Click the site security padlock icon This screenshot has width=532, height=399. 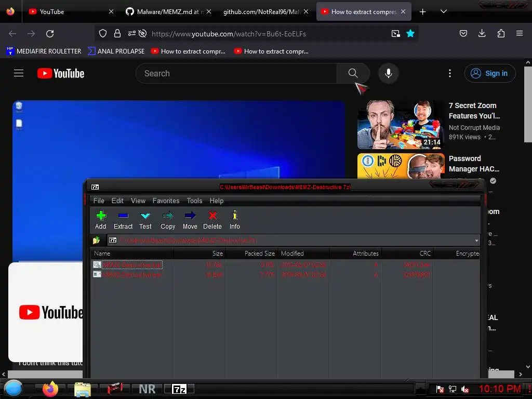117,33
